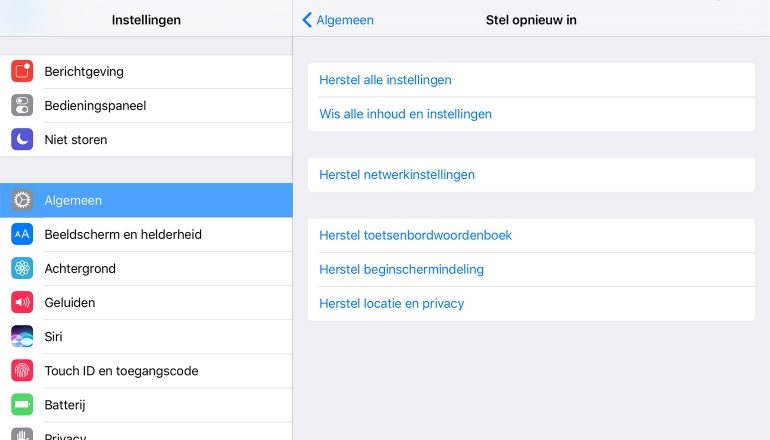Screen dimensions: 770x440
Task: Open the Niet storen settings row
Action: pyautogui.click(x=76, y=140)
